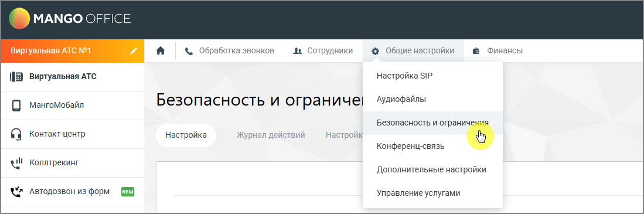Click the gear icon near Общие настройки
This screenshot has width=644, height=214.
coord(375,52)
